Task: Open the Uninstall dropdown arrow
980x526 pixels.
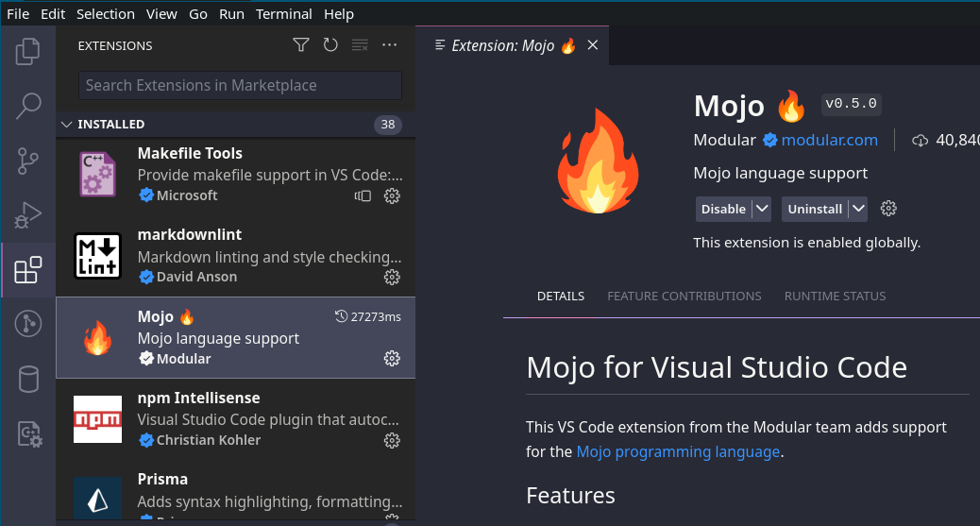Action: (x=858, y=209)
